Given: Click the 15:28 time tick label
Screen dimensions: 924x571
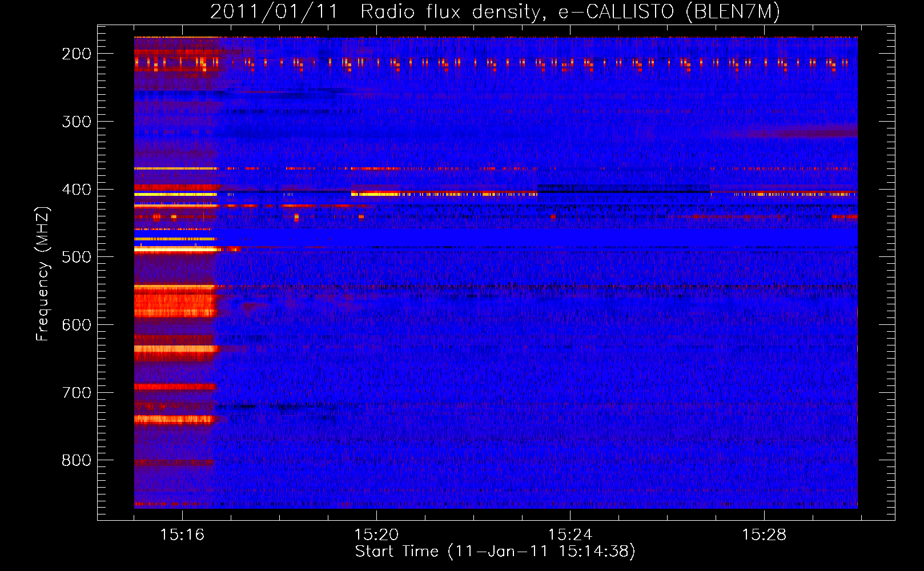Looking at the screenshot, I should click(x=764, y=535).
